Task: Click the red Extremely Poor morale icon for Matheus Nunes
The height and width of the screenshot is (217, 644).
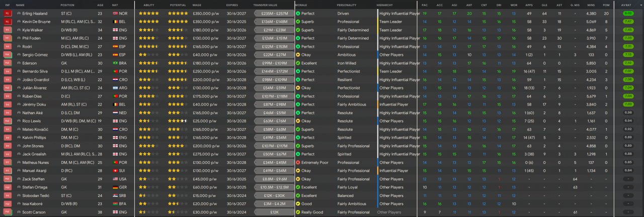Action: (x=298, y=162)
